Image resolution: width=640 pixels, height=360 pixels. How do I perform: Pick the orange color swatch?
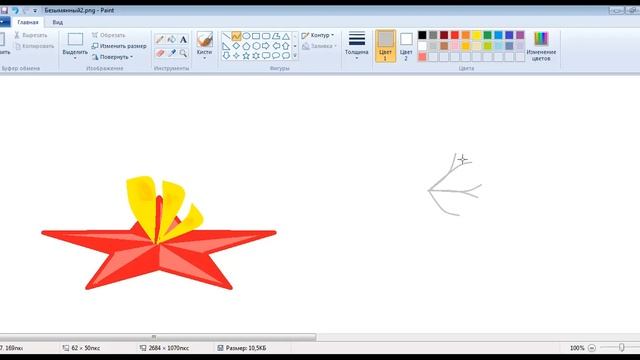[466, 35]
